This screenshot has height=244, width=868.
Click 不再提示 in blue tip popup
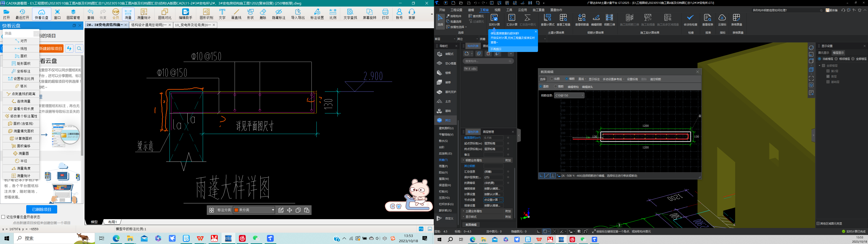(x=496, y=49)
